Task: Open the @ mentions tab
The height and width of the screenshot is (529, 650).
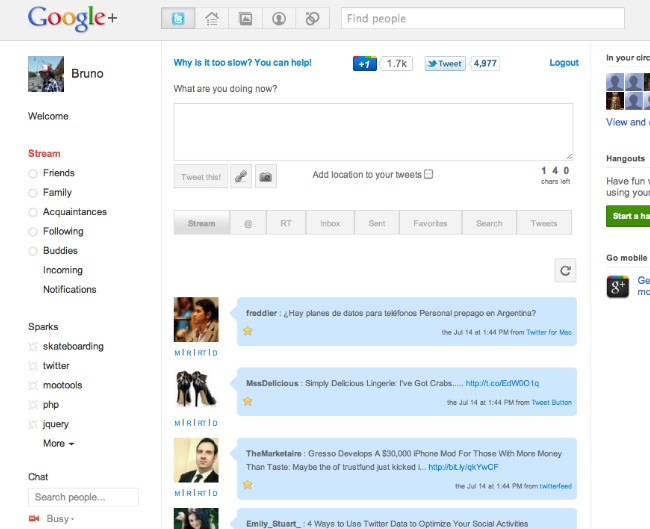Action: click(x=248, y=223)
